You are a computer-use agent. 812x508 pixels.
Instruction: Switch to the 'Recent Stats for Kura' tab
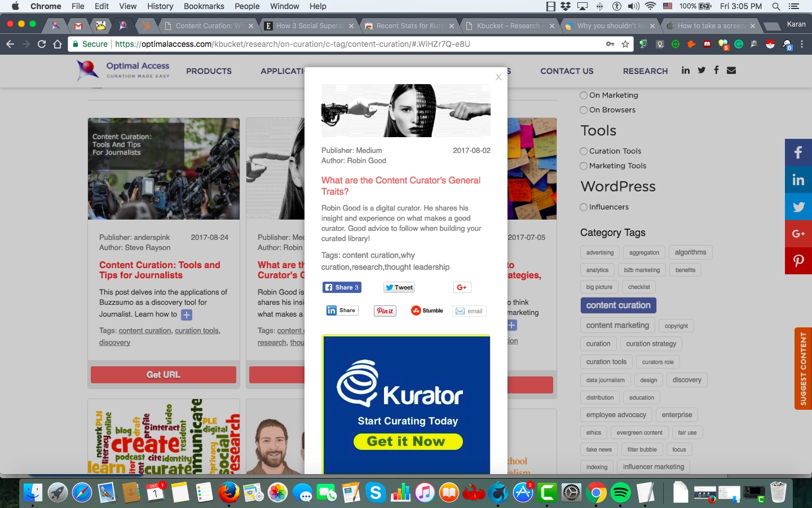tap(409, 25)
